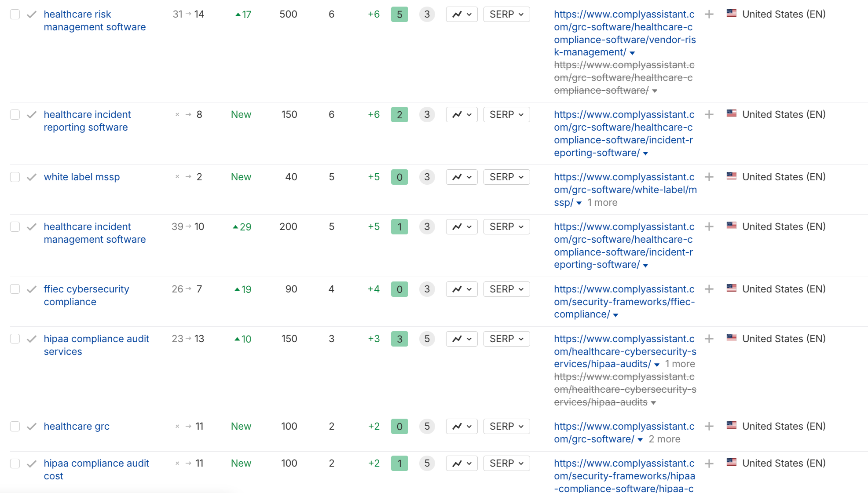Click plus icon in ffiec cybersecurity compliance row
Viewport: 868px width, 493px height.
coord(709,289)
